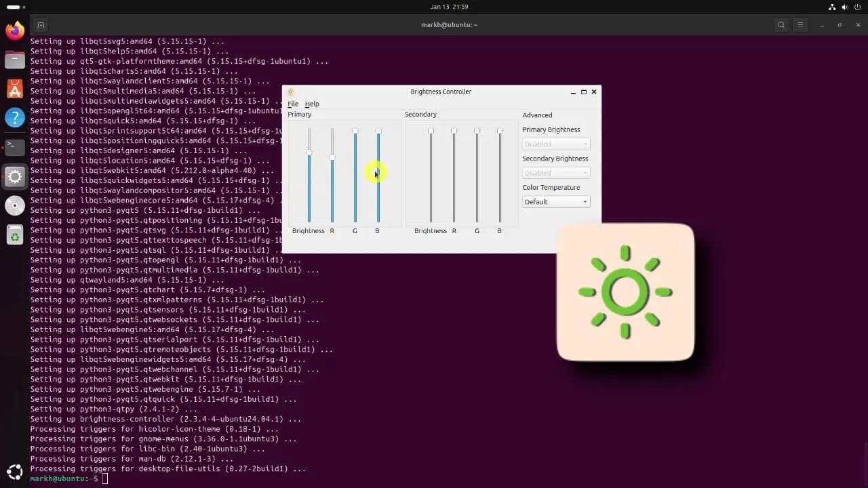This screenshot has height=488, width=868.
Task: Open the File menu in Brightness Controller
Action: (293, 104)
